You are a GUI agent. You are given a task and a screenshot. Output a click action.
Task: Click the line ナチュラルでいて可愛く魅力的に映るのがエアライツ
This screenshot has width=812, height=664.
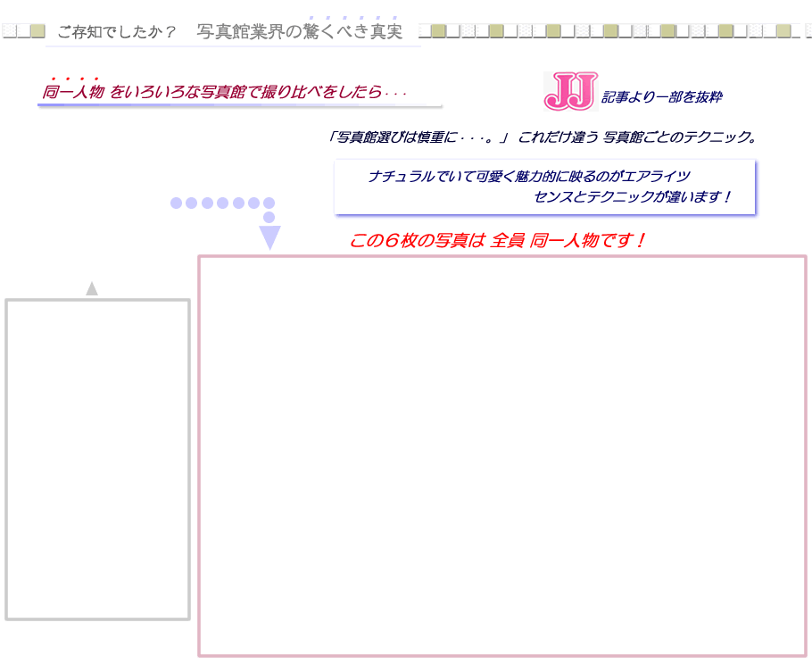(529, 177)
